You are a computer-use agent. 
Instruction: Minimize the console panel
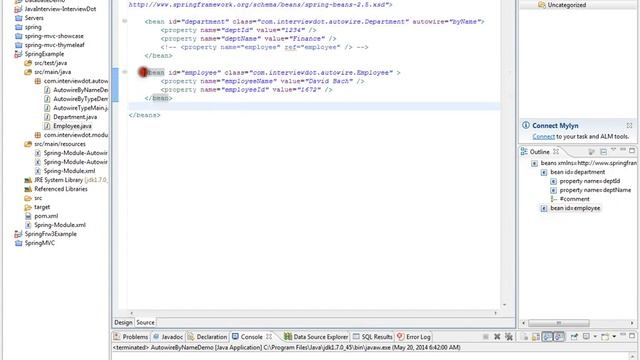point(623,335)
